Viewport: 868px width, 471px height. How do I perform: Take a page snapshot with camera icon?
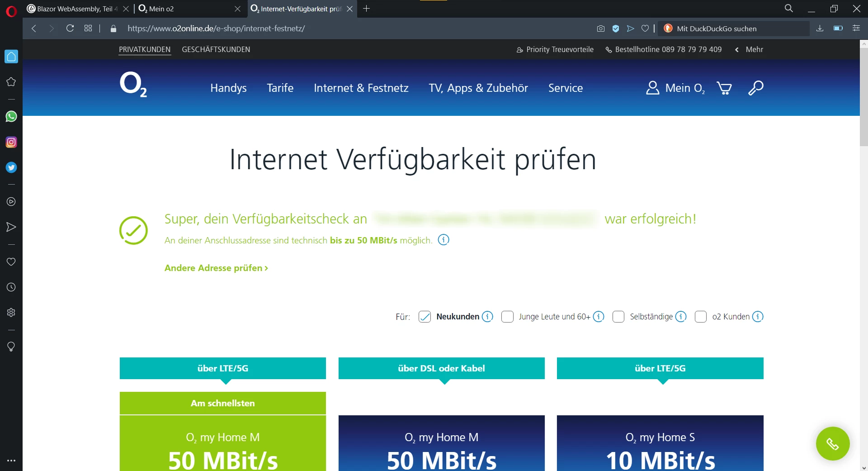(x=601, y=29)
